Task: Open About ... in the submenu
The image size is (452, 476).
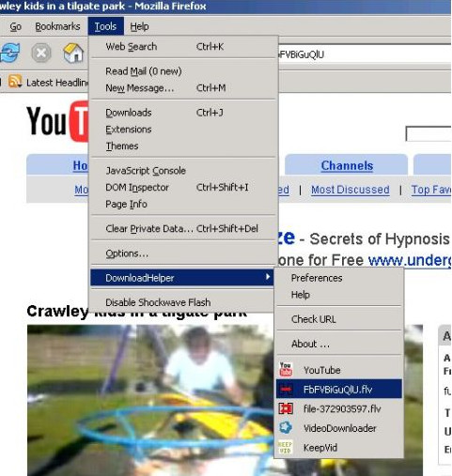Action: pos(339,344)
